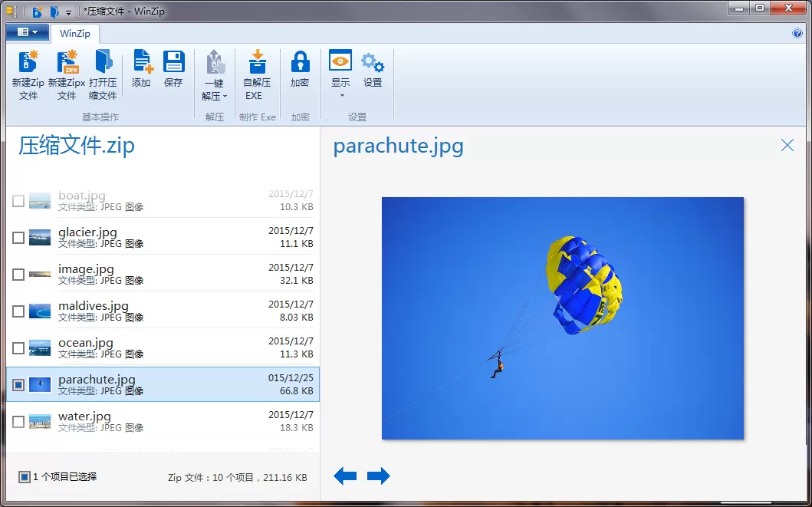This screenshot has height=507, width=812.
Task: Click the parachute preview image
Action: [x=562, y=318]
